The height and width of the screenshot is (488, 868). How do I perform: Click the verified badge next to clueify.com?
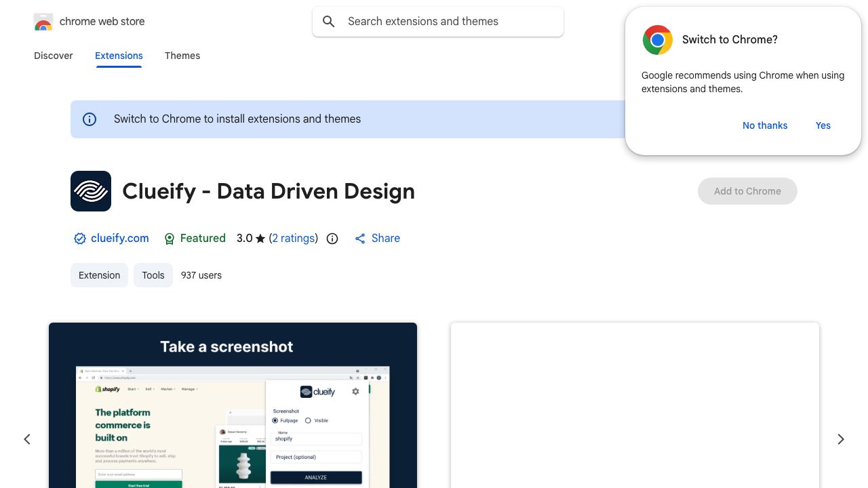tap(80, 239)
